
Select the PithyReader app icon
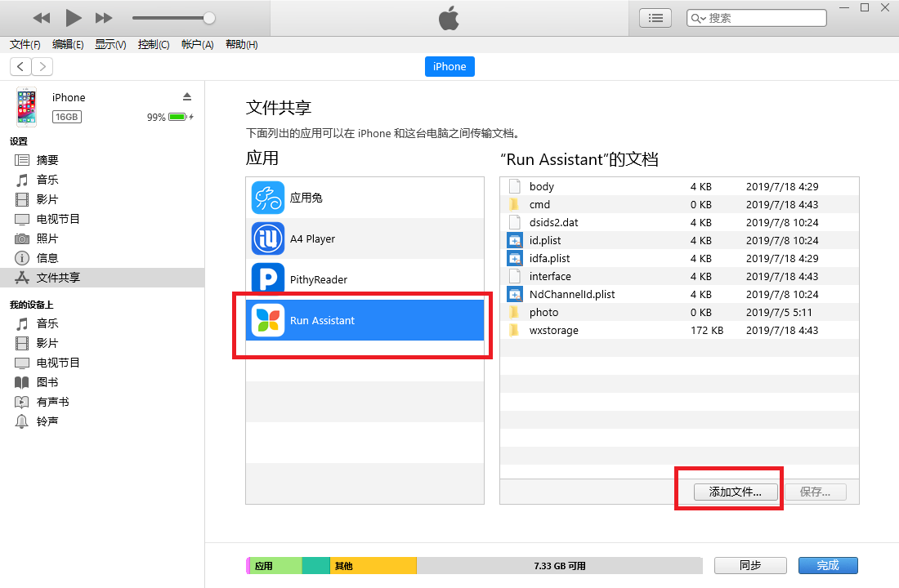tap(268, 279)
